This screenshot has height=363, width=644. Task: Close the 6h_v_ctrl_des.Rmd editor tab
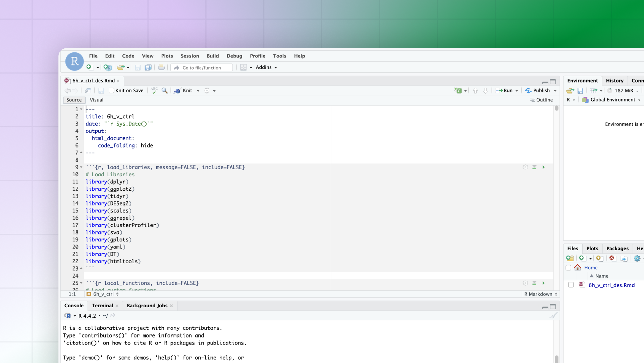[118, 81]
